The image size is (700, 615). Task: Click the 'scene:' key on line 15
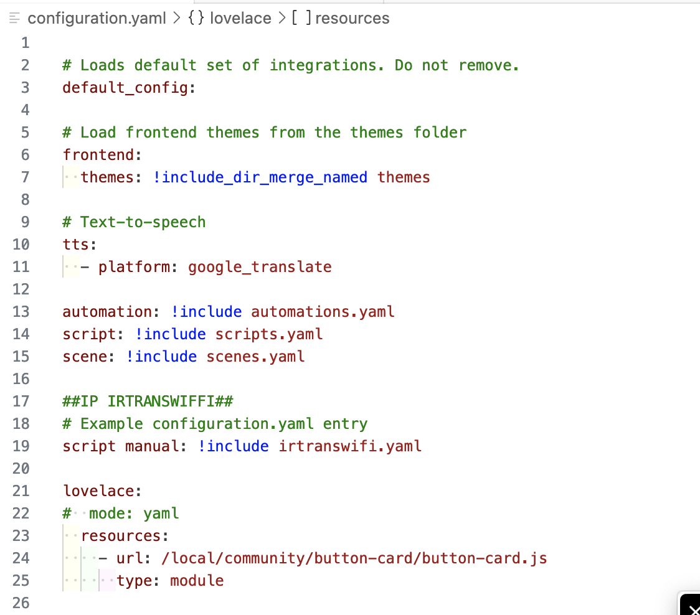(89, 356)
